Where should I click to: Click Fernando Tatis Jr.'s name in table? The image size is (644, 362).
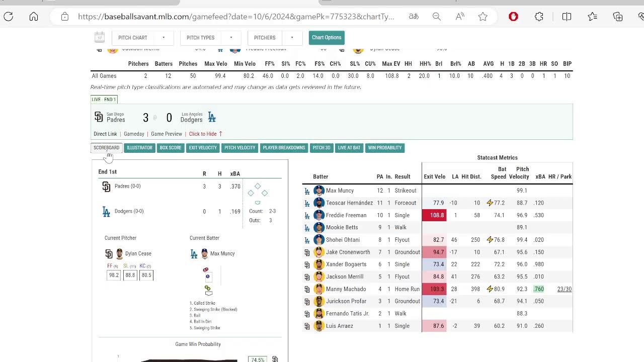348,314
